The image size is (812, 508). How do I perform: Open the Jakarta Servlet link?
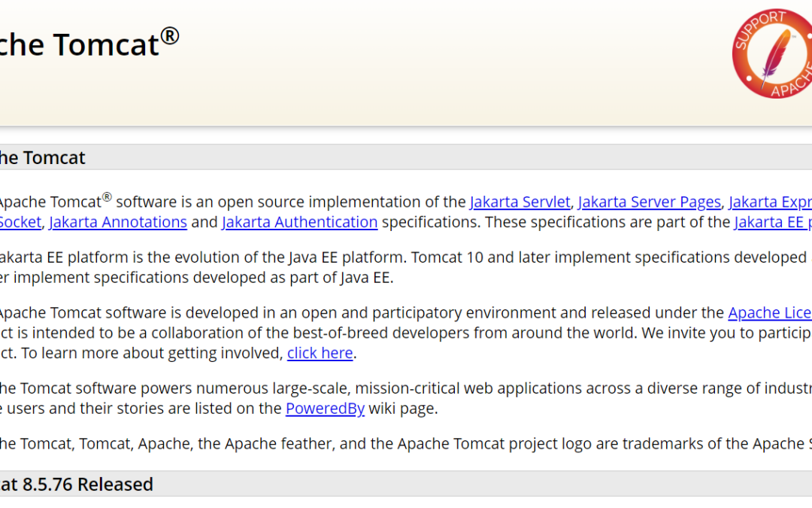[520, 202]
